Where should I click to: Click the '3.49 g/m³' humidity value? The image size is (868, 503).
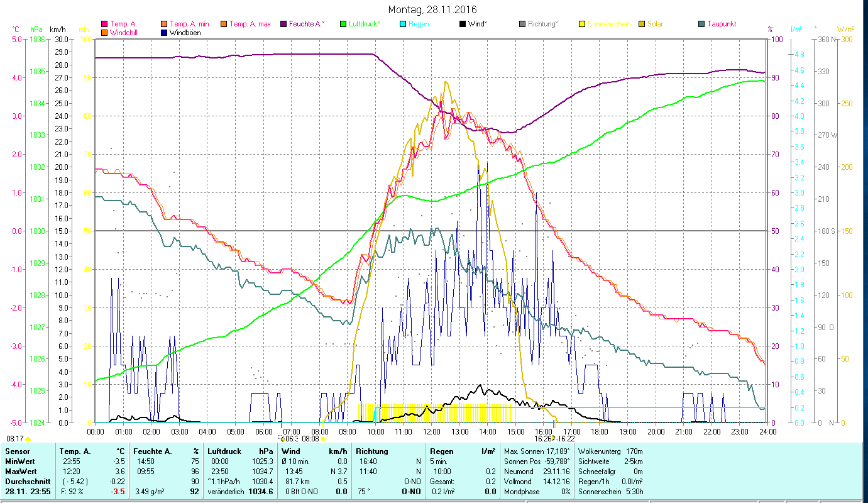(151, 492)
